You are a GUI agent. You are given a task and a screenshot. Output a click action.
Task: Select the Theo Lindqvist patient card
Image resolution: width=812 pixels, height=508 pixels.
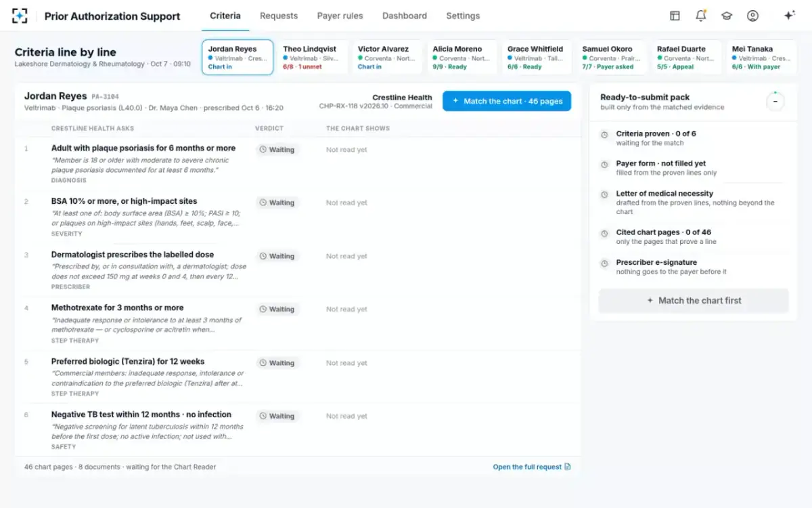click(x=313, y=57)
